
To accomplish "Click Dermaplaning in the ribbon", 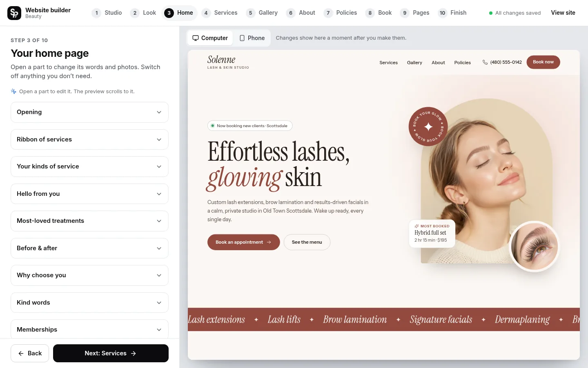I will click(x=522, y=319).
